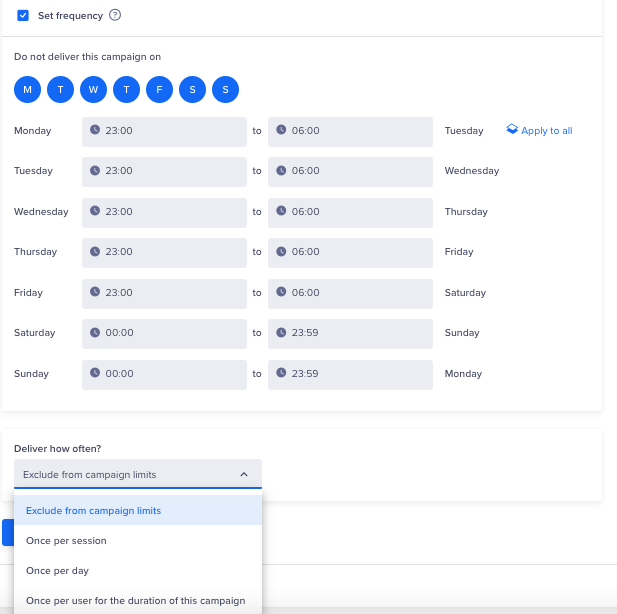
Task: Click the Apply to all layers icon
Action: coord(512,130)
